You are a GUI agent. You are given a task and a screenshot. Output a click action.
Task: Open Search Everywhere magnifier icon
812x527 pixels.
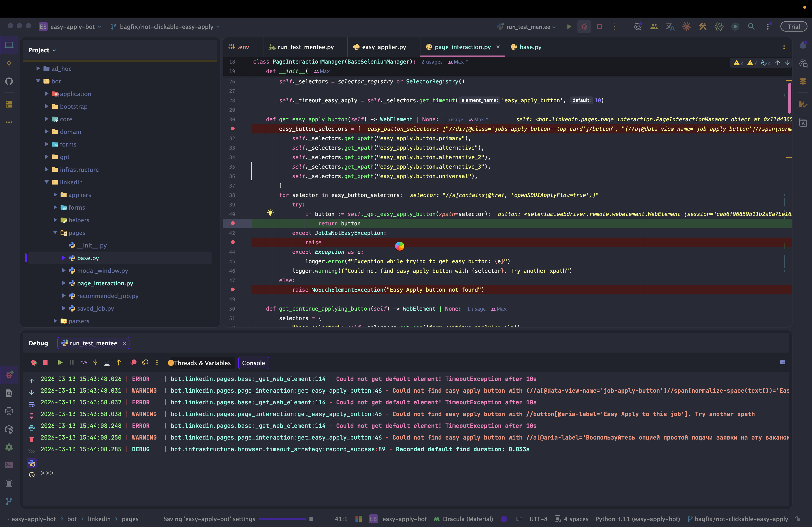[x=751, y=27]
